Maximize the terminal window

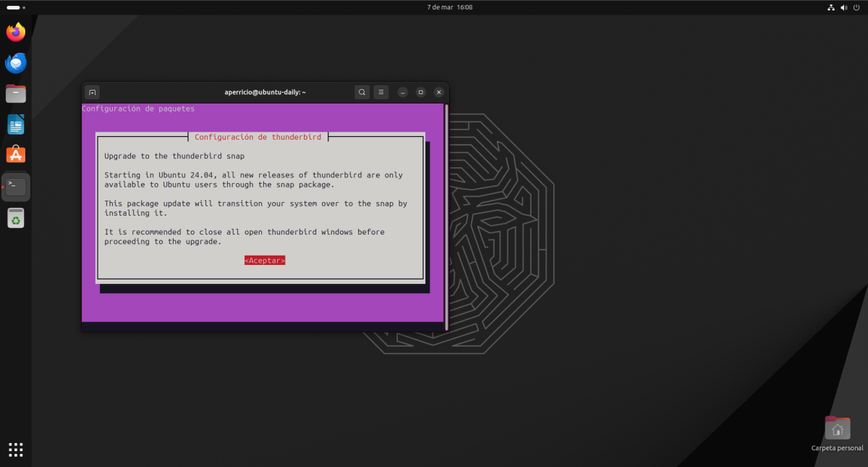point(421,93)
